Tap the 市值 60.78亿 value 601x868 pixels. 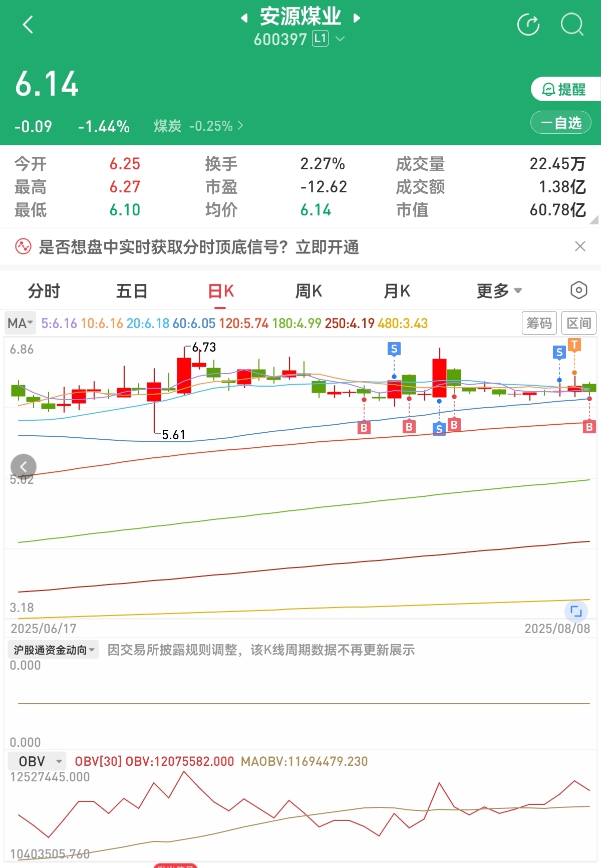(x=557, y=210)
